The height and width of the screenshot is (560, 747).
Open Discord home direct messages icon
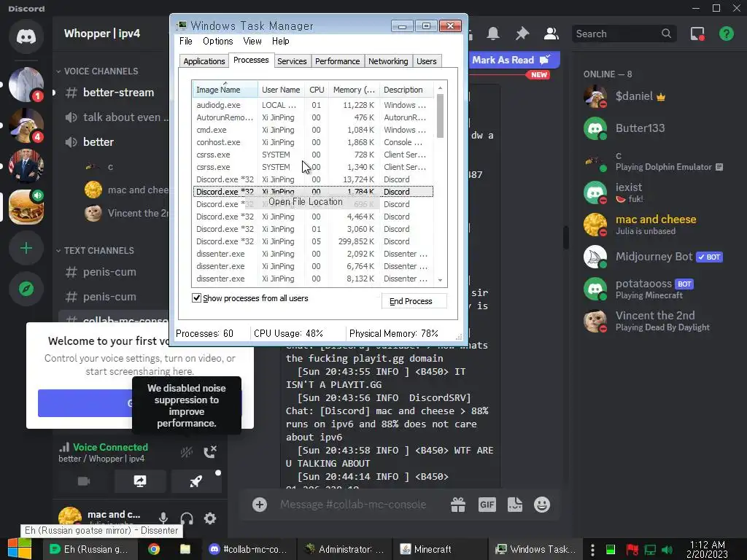tap(26, 36)
